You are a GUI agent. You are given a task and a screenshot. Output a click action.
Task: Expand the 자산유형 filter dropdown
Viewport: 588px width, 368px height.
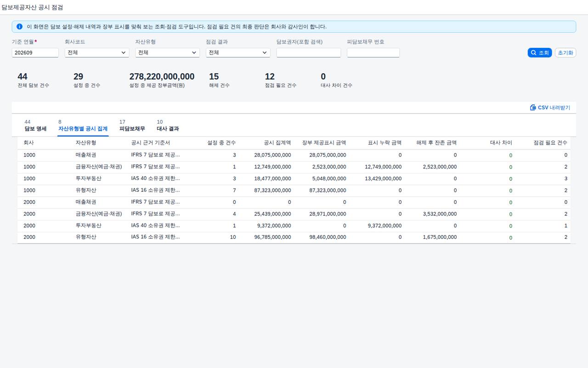coord(167,53)
